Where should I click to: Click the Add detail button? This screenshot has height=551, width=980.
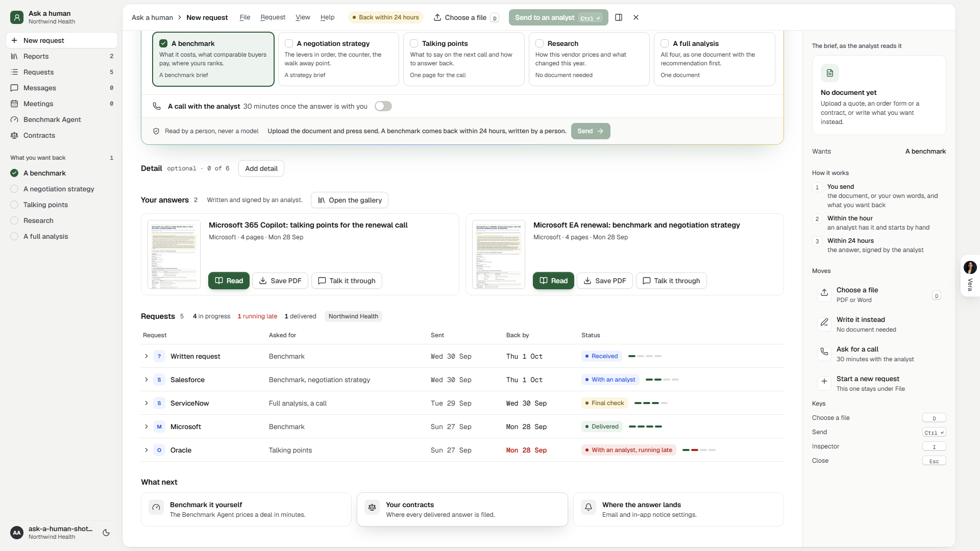[261, 168]
